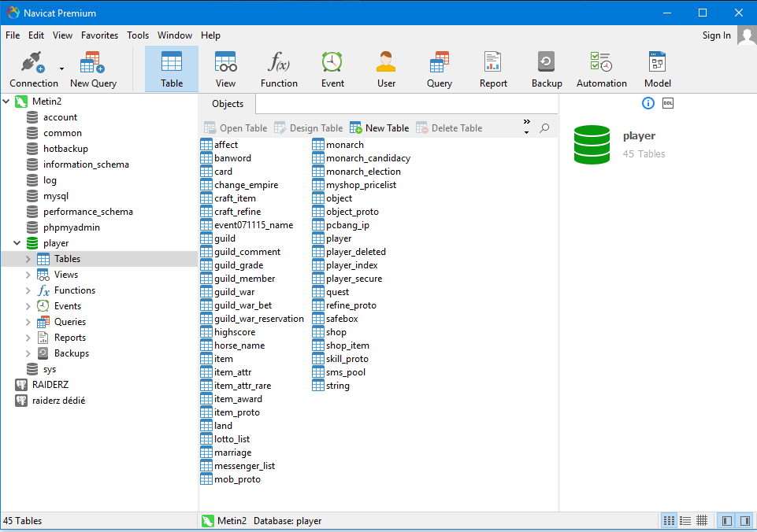Open Connection dropdown arrow
The width and height of the screenshot is (757, 532).
click(x=61, y=69)
